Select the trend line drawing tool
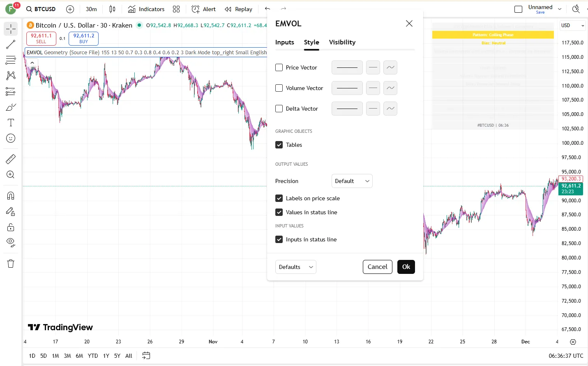 click(x=11, y=44)
